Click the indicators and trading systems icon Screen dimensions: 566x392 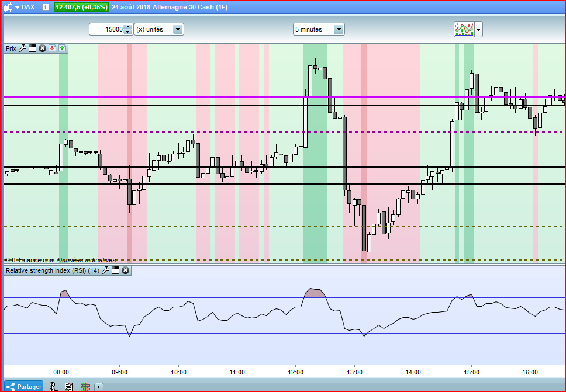pos(464,29)
